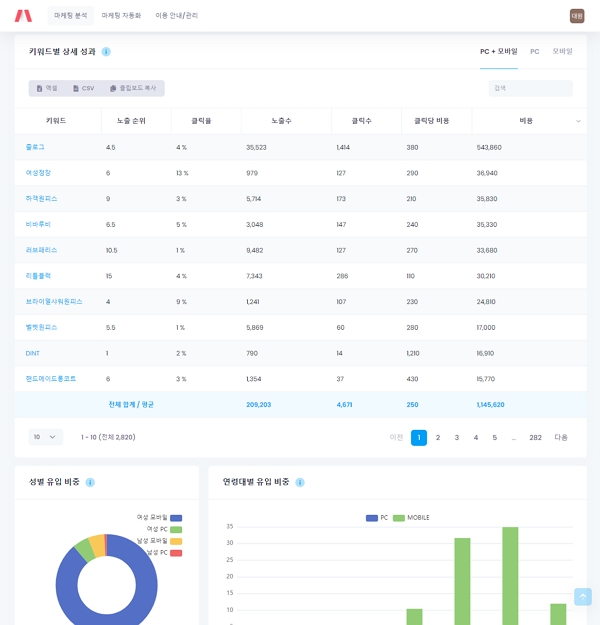Toggle PC series in age chart legend
Screen dimensions: 600x625
click(x=377, y=518)
